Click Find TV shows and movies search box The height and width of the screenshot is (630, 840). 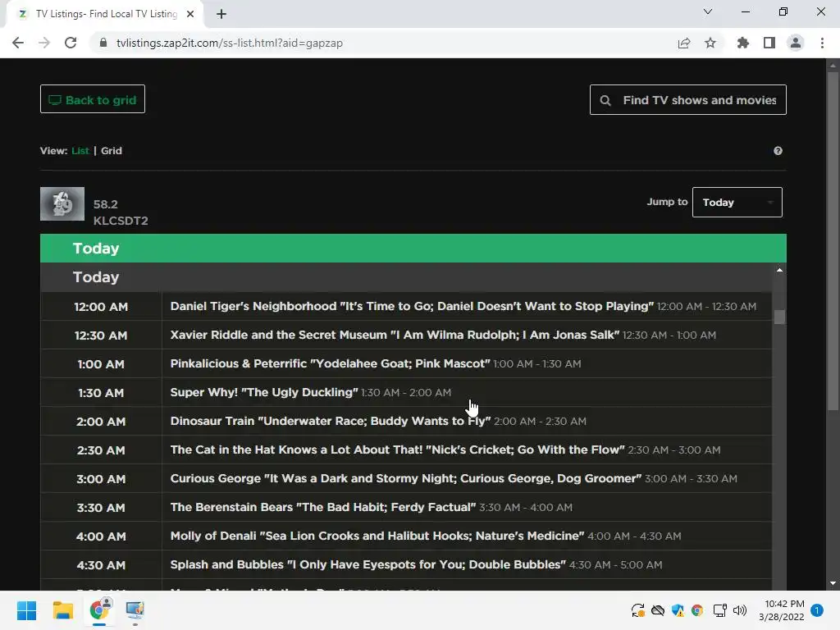coord(688,99)
